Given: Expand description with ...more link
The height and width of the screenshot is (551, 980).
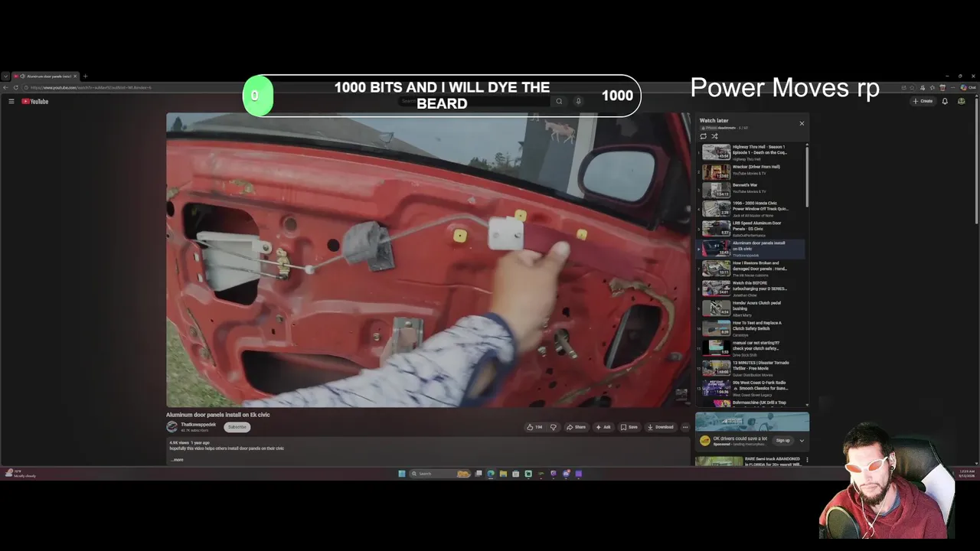Looking at the screenshot, I should point(177,459).
